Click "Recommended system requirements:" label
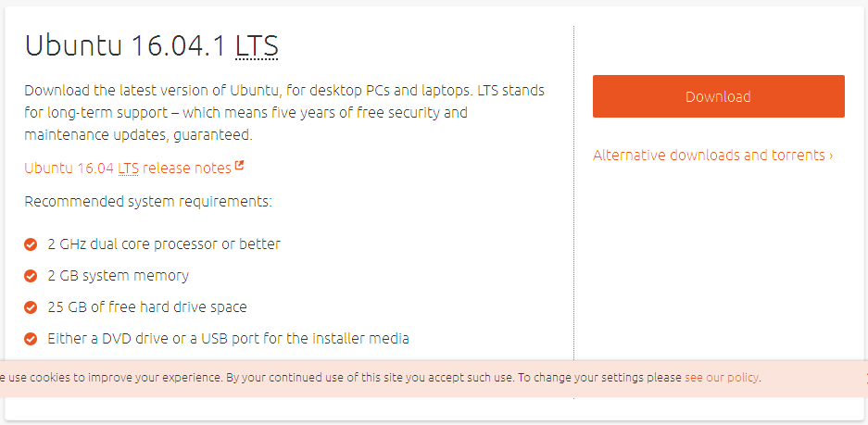868x425 pixels. tap(148, 201)
